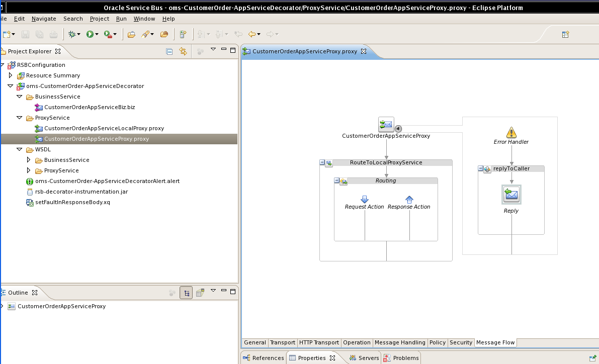Open the External Tools dropdown arrow
Viewport: 599px width, 364px height.
tap(115, 34)
